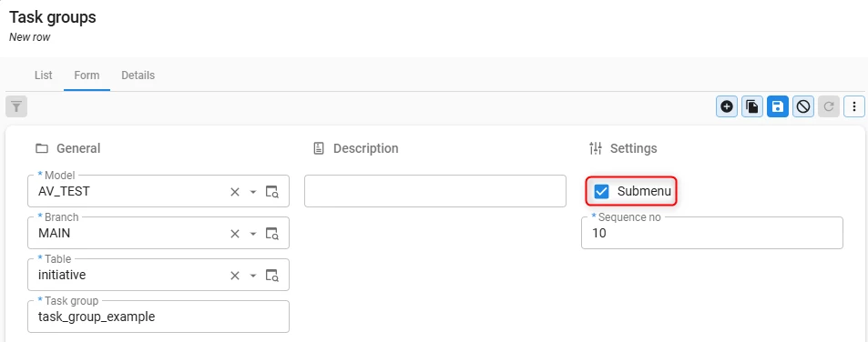Click the Sequence no input field

712,233
